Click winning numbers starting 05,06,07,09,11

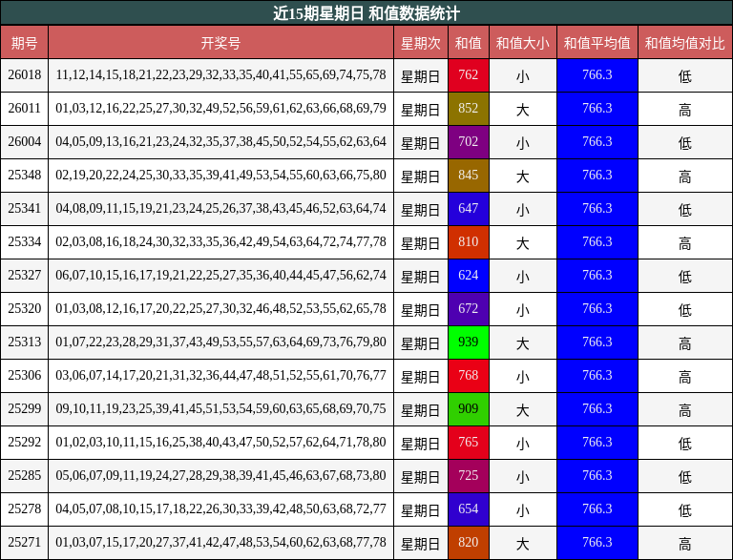coord(220,476)
